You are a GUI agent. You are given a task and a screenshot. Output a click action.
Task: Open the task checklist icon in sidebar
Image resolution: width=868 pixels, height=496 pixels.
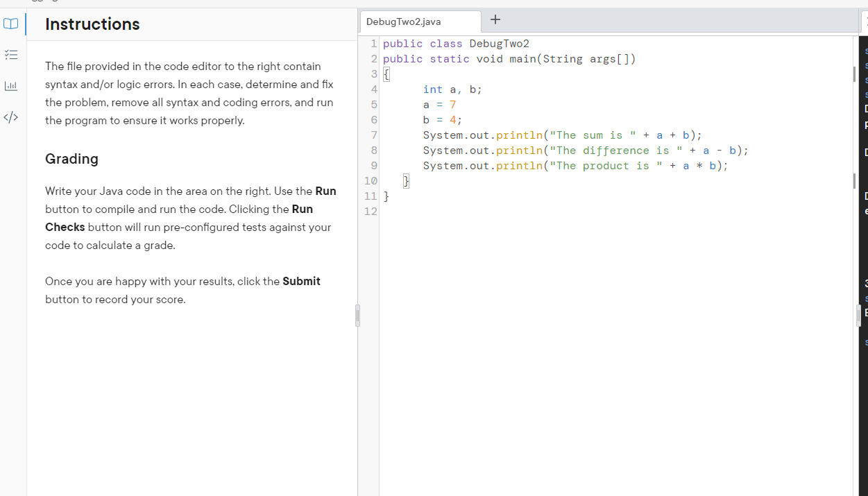pos(10,55)
